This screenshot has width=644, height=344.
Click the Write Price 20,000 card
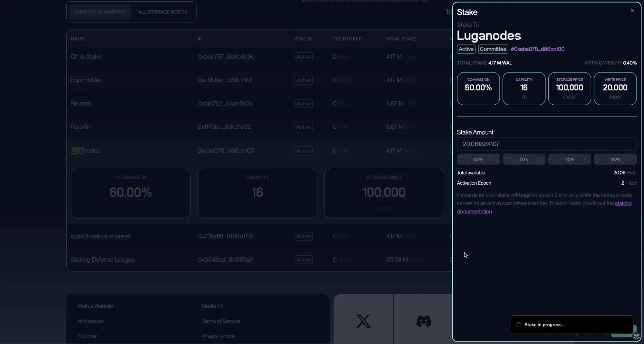click(x=615, y=88)
